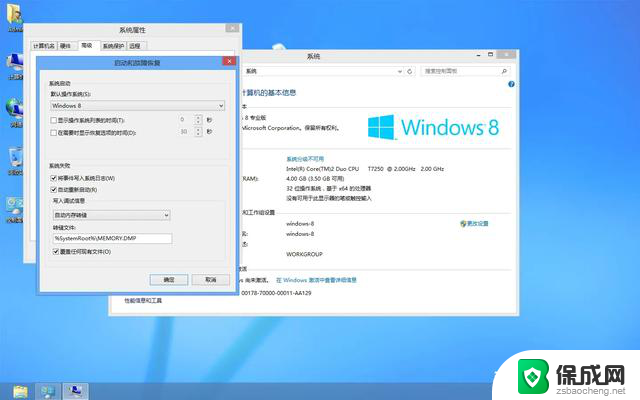Viewport: 640px width, 400px height.
Task: Enable 'display list of operating systems' time checkbox
Action: (53, 120)
